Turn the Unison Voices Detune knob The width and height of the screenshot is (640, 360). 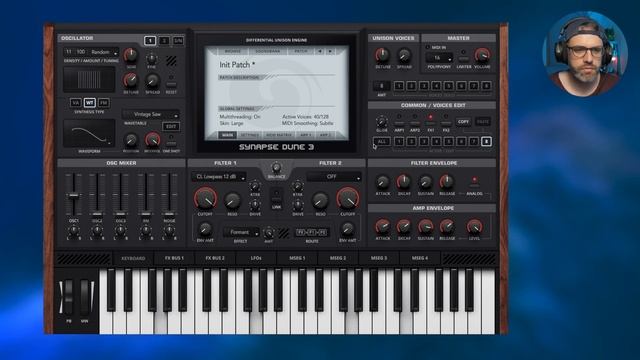coord(382,55)
